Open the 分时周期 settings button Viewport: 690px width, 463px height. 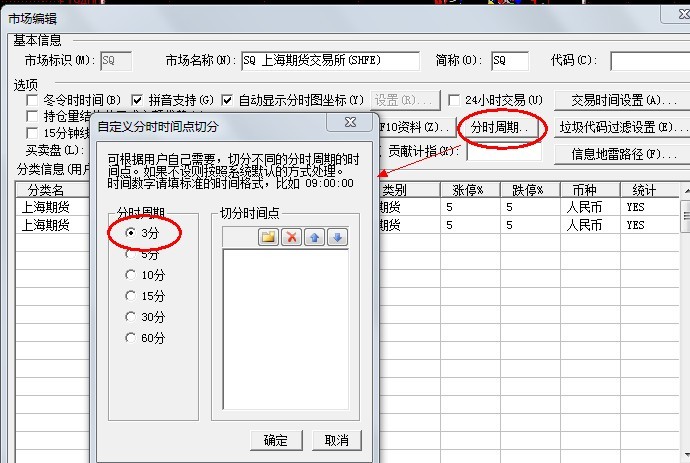point(499,128)
